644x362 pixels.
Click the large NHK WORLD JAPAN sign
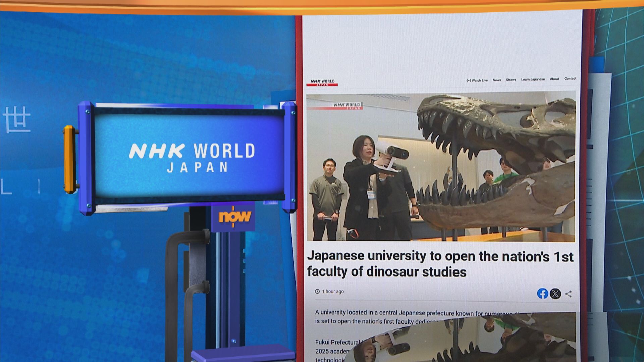192,158
